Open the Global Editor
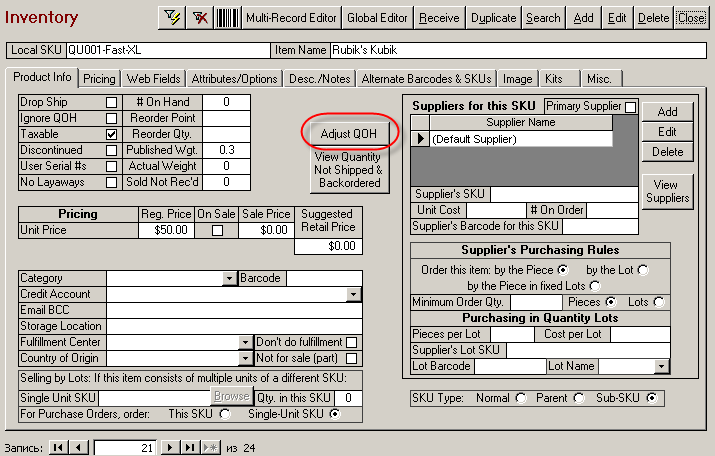 coord(377,18)
